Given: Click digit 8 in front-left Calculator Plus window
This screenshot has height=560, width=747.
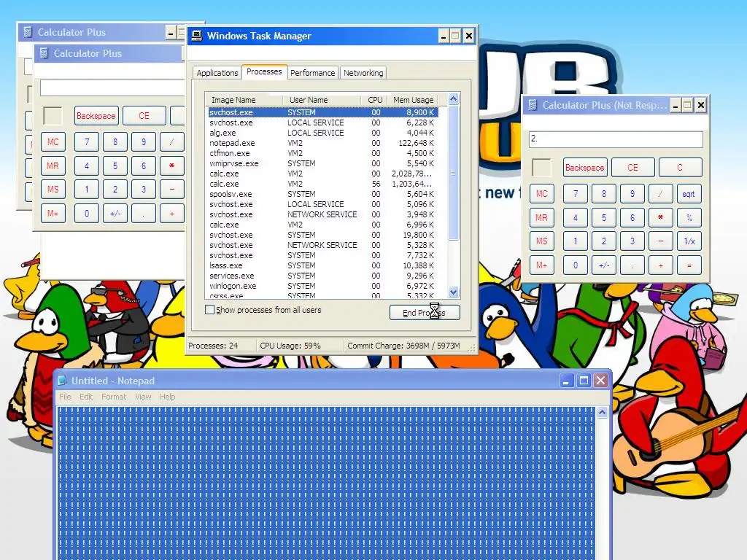Looking at the screenshot, I should [x=115, y=142].
